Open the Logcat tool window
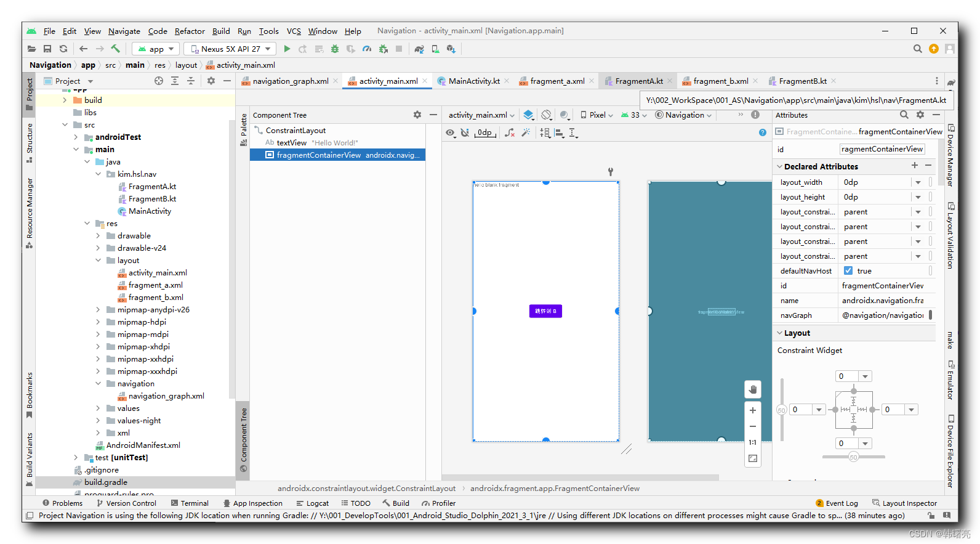This screenshot has height=544, width=980. [312, 503]
